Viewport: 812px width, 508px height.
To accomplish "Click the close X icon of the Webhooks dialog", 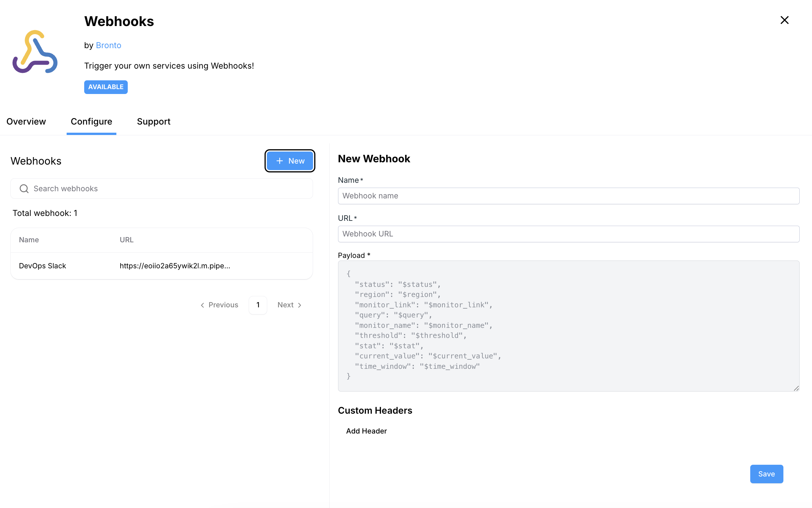I will point(784,20).
